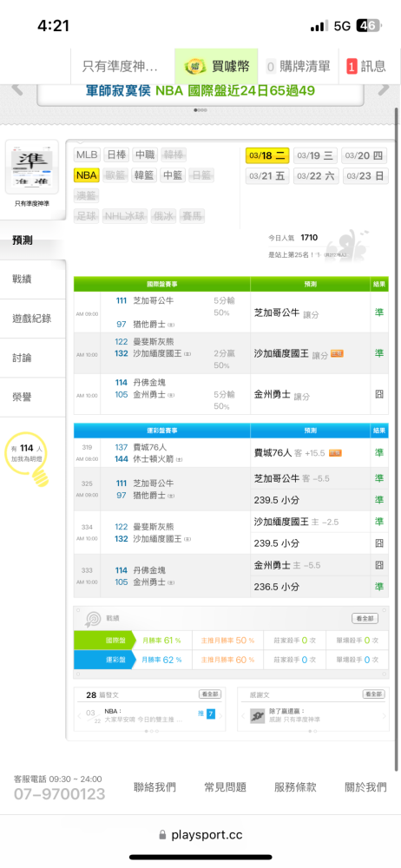Select the 03/19 三 date
The image size is (401, 868).
[x=315, y=155]
